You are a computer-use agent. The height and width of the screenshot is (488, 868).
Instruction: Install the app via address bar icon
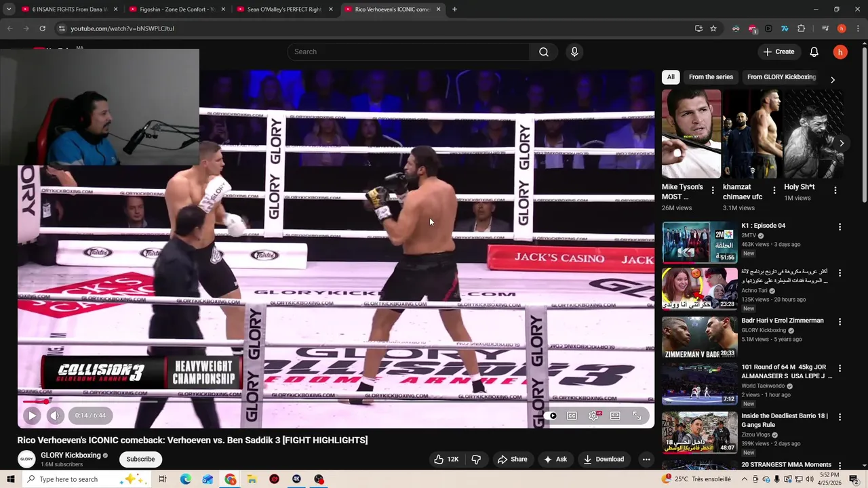(x=698, y=28)
